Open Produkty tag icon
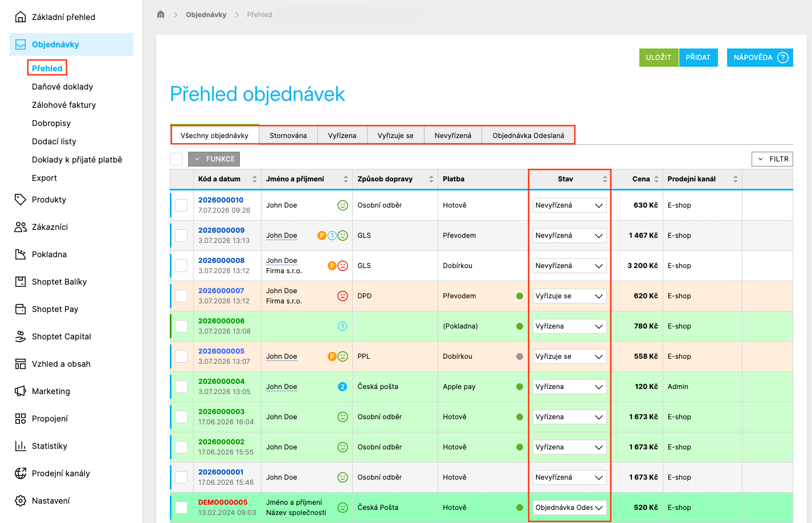This screenshot has height=523, width=812. click(x=21, y=200)
